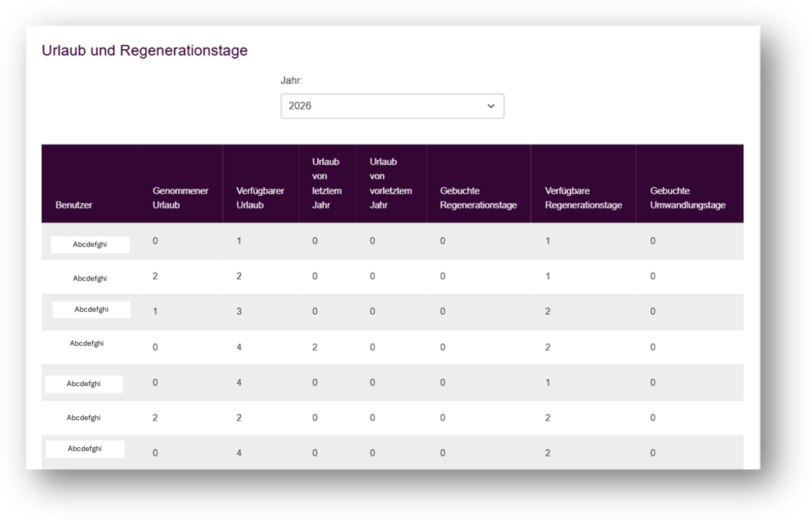
Task: Click the Abcdefghi button in the third row
Action: point(91,309)
